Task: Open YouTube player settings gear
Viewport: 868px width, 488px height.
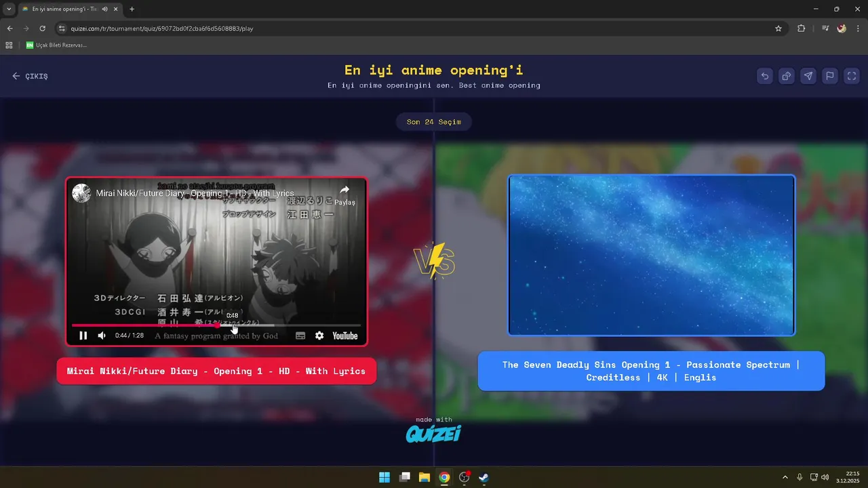Action: coord(319,335)
